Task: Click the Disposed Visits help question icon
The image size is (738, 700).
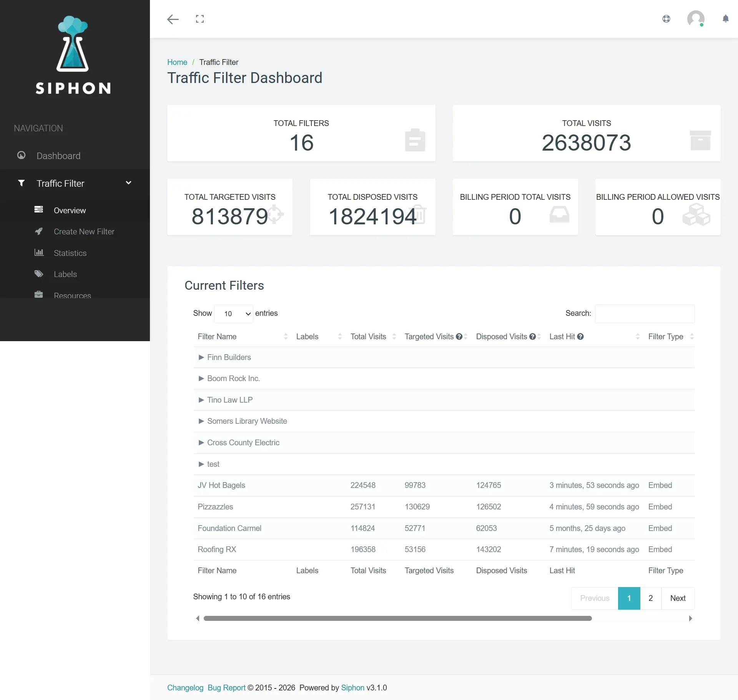Action: pos(532,337)
